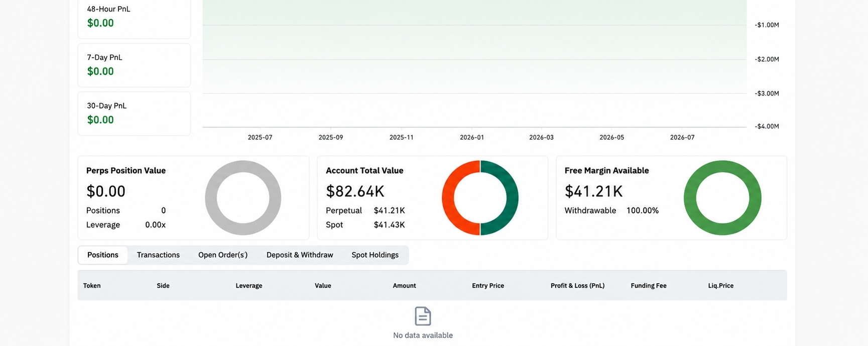
Task: Click the 2026-01 chart axis marker
Action: click(472, 137)
